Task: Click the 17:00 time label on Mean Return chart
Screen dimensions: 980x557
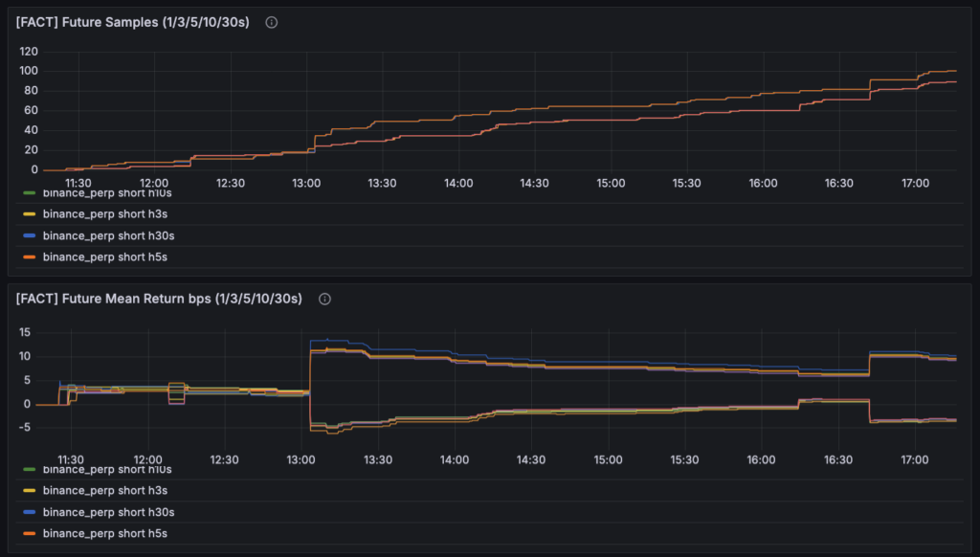Action: pyautogui.click(x=915, y=459)
